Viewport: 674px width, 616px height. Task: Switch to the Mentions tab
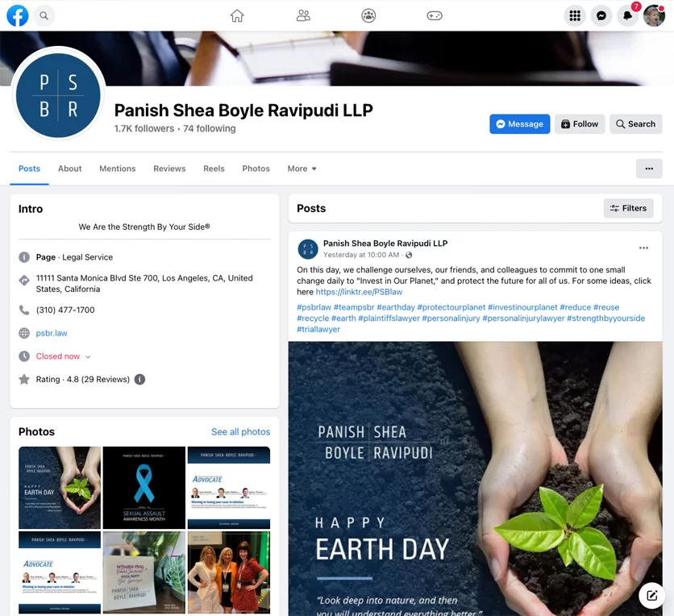point(118,169)
